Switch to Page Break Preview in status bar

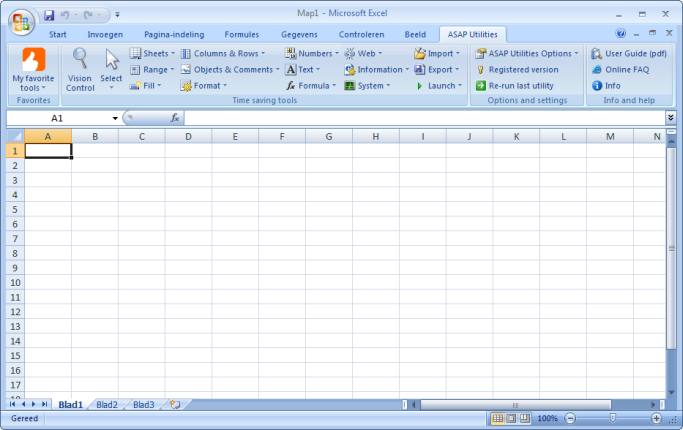coord(525,419)
